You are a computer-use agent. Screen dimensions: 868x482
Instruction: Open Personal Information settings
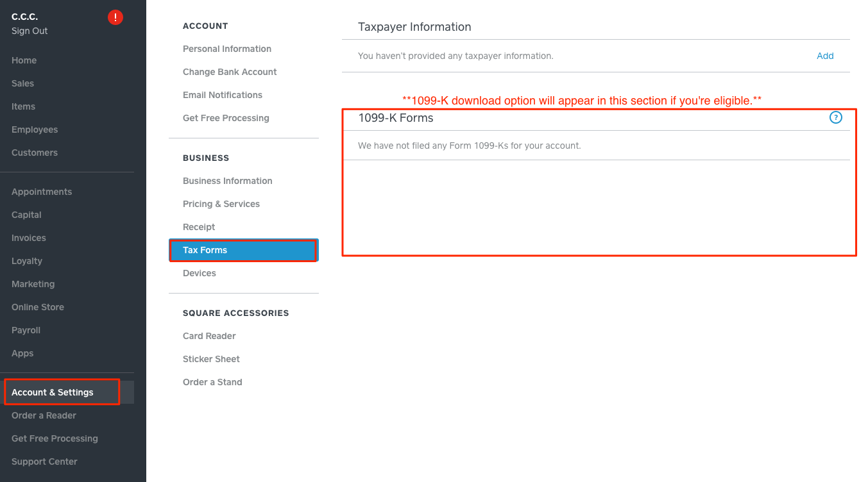point(227,49)
